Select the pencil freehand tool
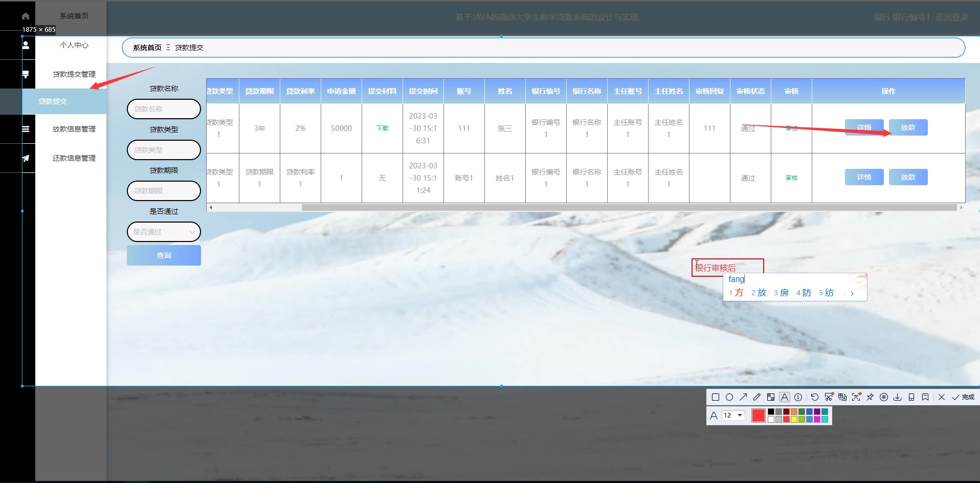 pos(757,397)
